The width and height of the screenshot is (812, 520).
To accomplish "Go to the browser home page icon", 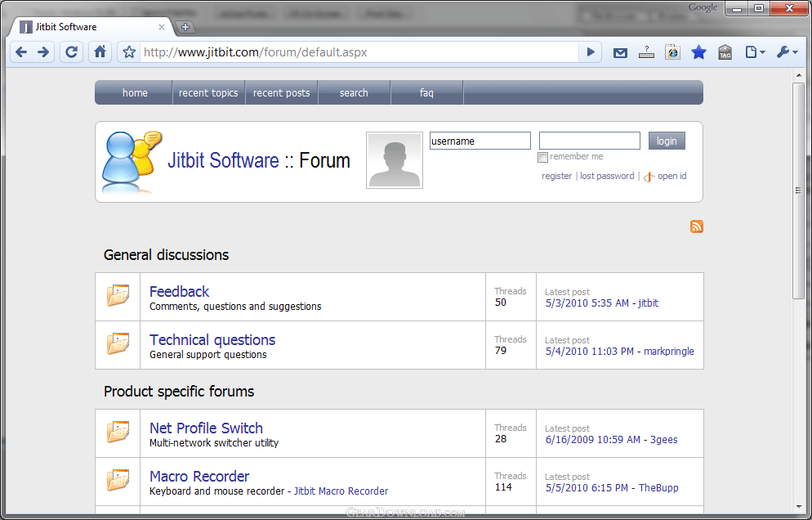I will pyautogui.click(x=100, y=52).
